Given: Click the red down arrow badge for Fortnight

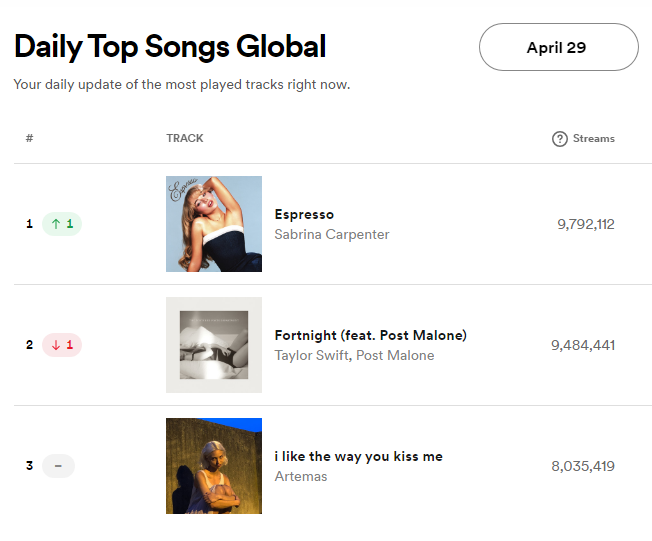Looking at the screenshot, I should point(62,345).
